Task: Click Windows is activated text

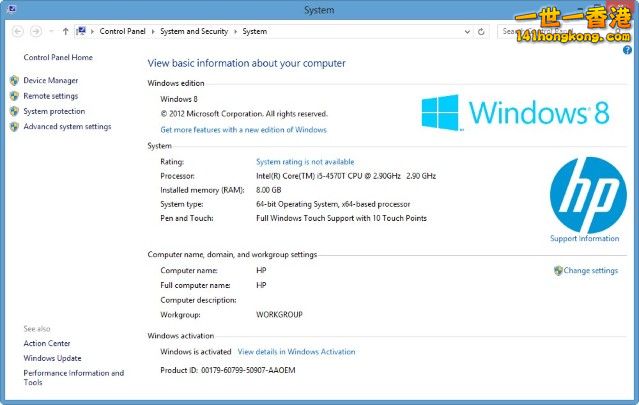Action: coord(196,352)
